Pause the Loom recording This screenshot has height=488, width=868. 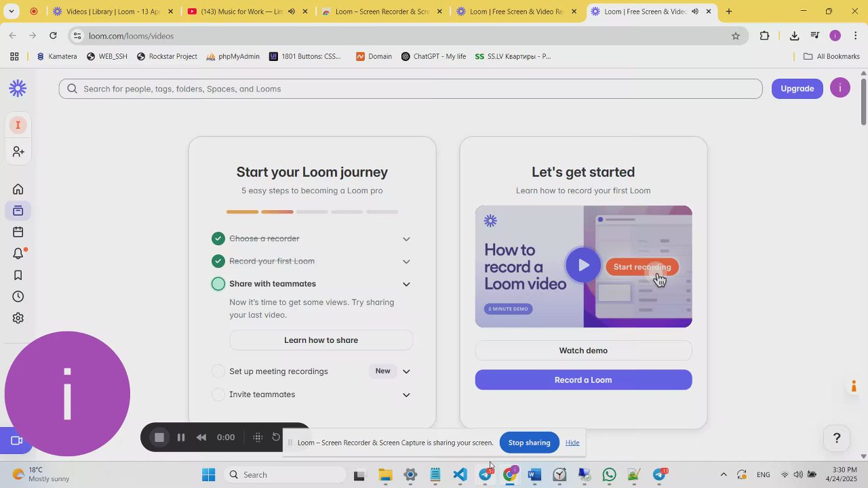tap(181, 437)
